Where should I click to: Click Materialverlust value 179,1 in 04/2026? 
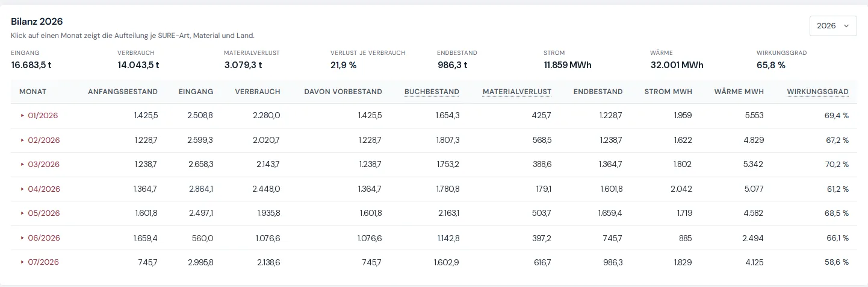pyautogui.click(x=542, y=189)
